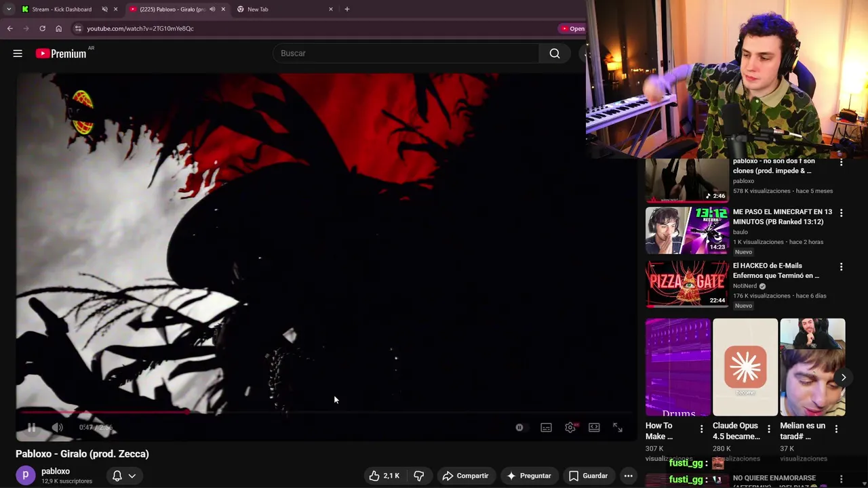Click the Compartir share button

click(465, 476)
